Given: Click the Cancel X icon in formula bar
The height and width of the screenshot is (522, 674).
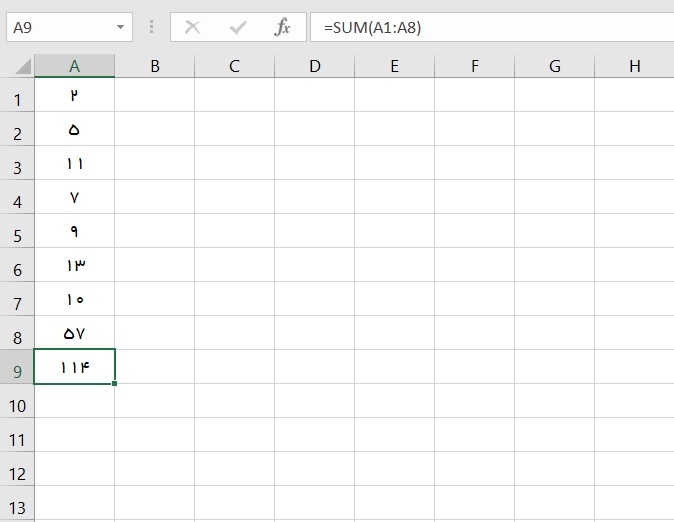Looking at the screenshot, I should pos(193,28).
